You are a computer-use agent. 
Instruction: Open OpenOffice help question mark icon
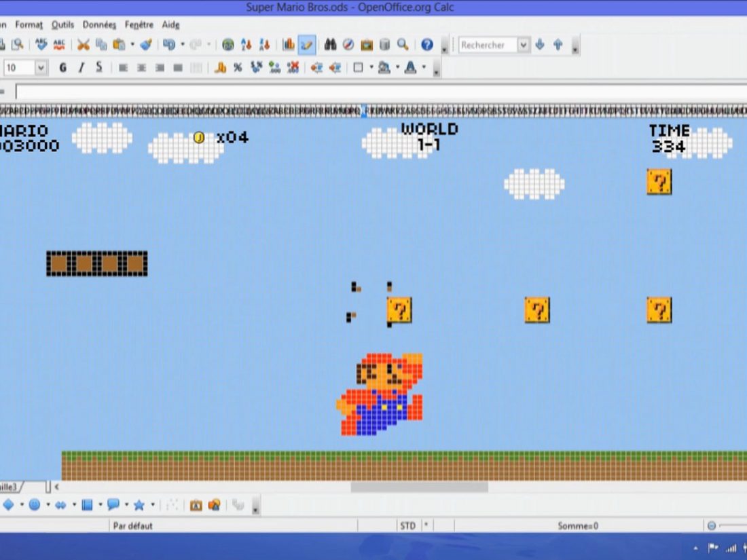[427, 45]
